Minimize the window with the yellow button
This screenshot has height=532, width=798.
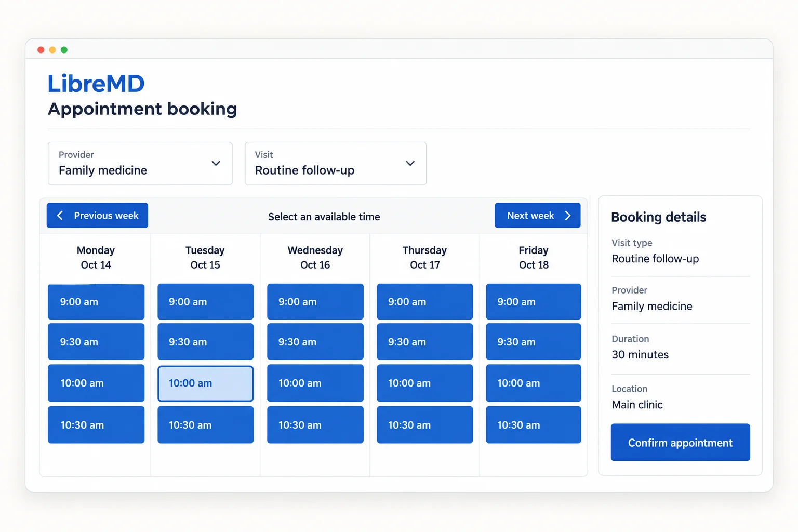(52, 50)
